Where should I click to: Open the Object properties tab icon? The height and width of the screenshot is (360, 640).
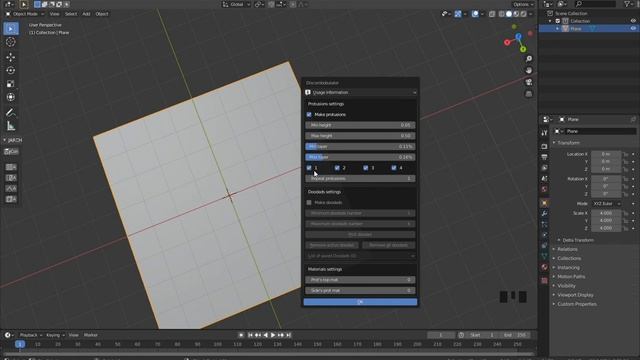point(544,203)
